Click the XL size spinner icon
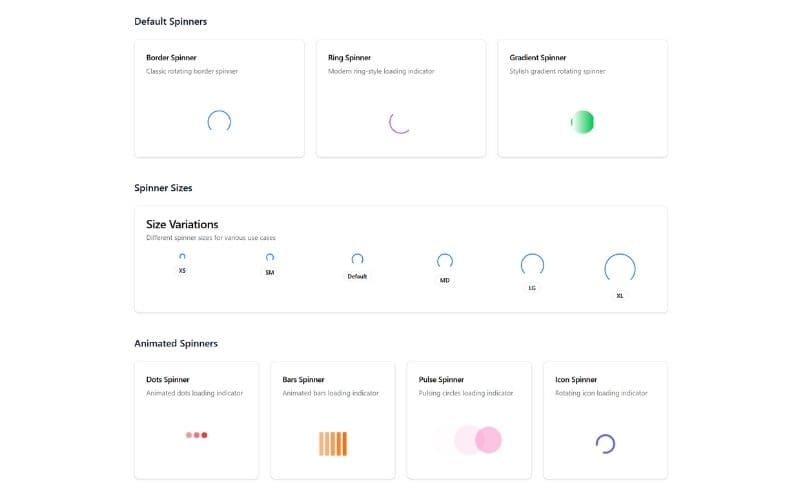The width and height of the screenshot is (800, 500). (x=620, y=268)
